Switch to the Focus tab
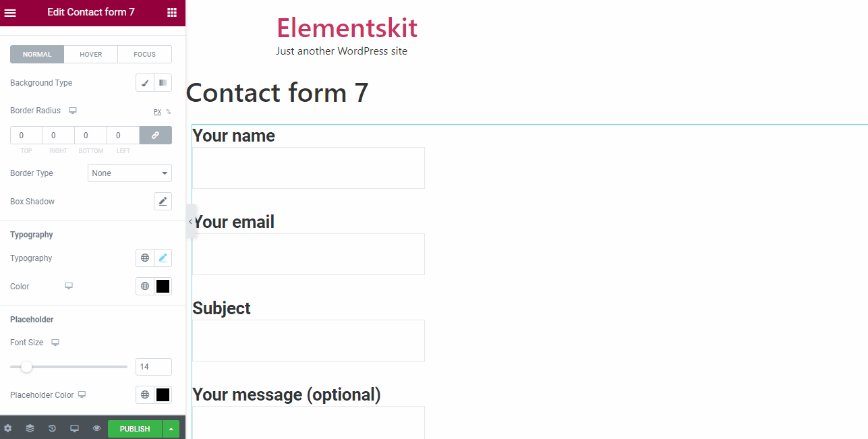 [144, 55]
